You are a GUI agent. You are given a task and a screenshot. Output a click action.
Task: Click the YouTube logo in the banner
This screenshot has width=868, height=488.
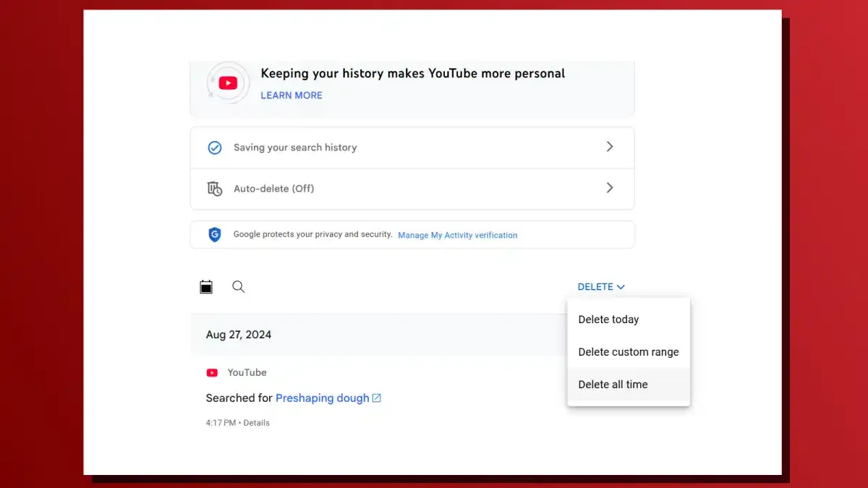228,83
